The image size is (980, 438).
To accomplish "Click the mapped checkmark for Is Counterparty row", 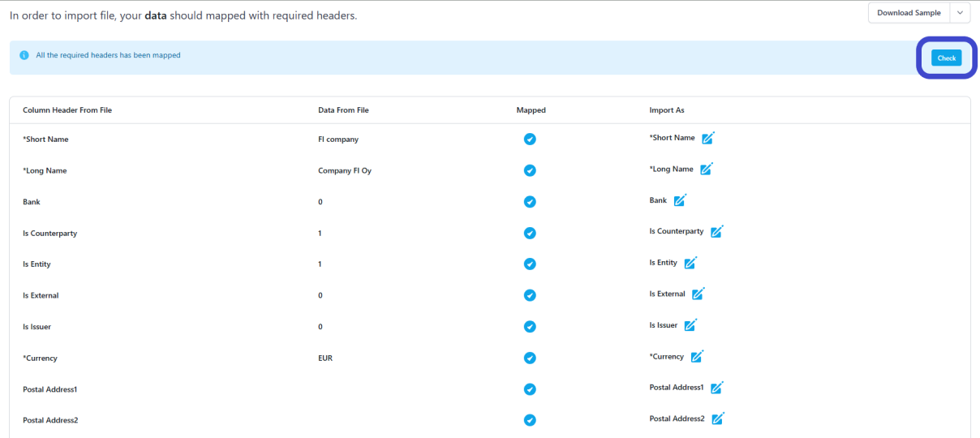I will point(530,233).
